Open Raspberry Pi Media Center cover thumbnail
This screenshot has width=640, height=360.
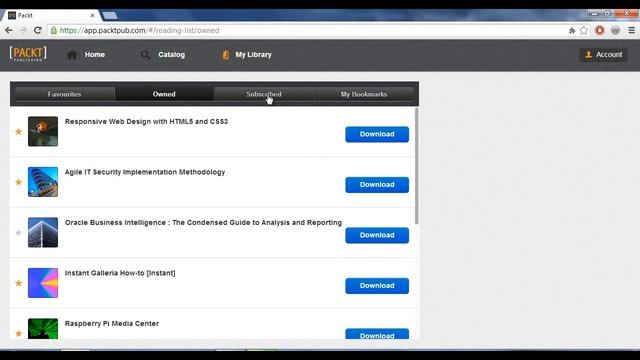coord(43,329)
